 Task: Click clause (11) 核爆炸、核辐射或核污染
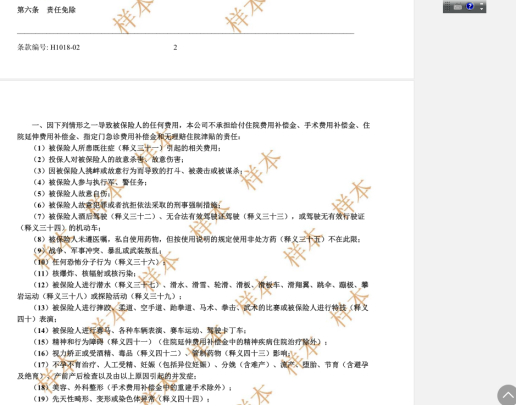click(x=84, y=273)
